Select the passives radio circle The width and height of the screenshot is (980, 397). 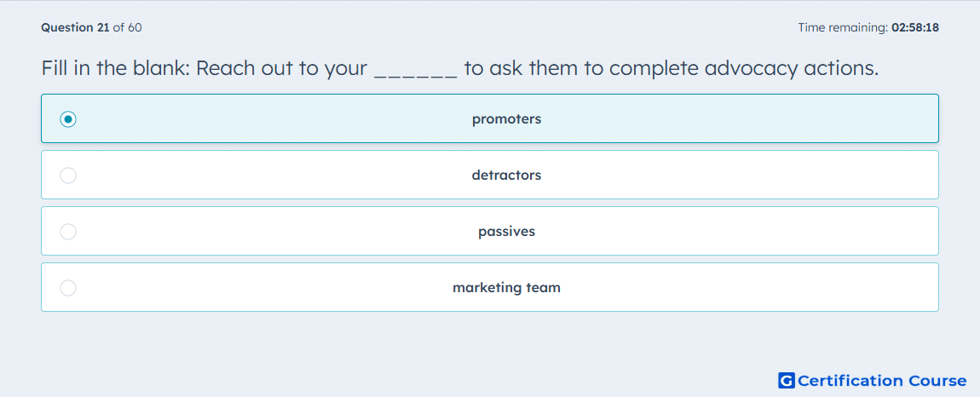coord(68,232)
